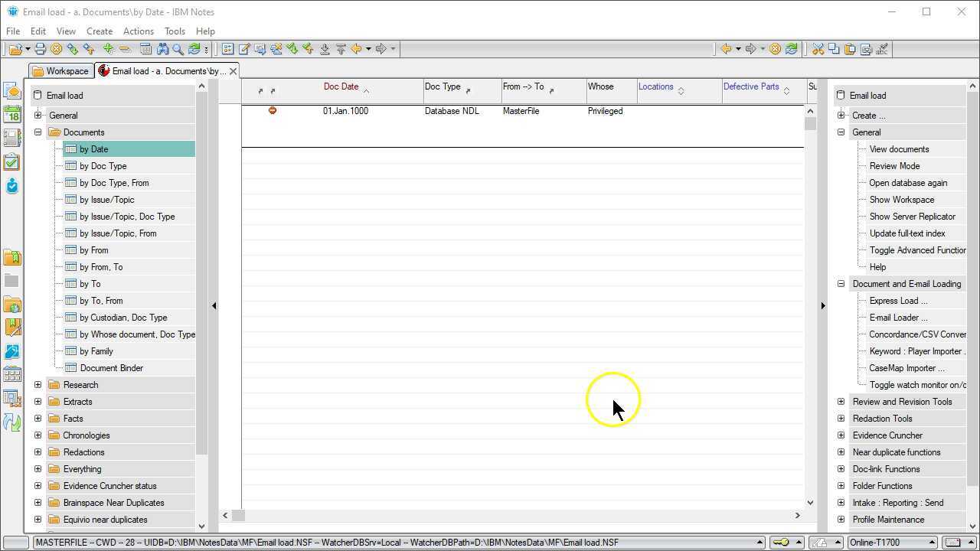Open Mail from the left sidebar

tap(11, 91)
